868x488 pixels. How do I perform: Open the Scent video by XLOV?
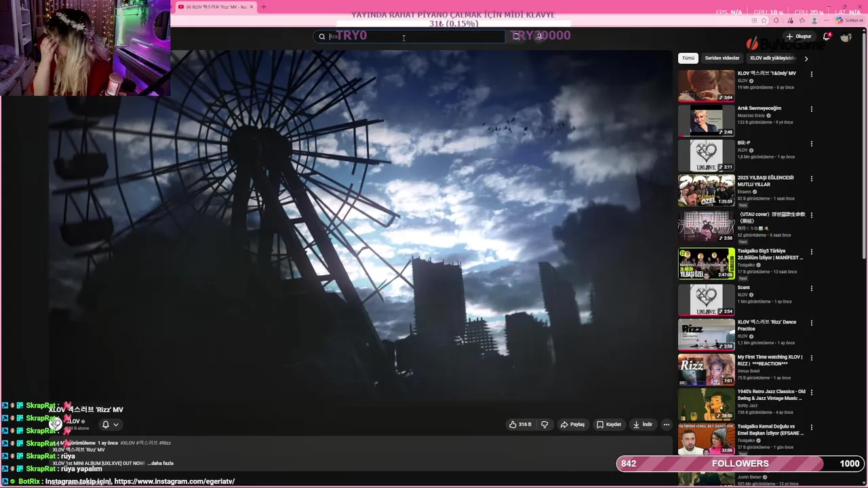tap(706, 300)
